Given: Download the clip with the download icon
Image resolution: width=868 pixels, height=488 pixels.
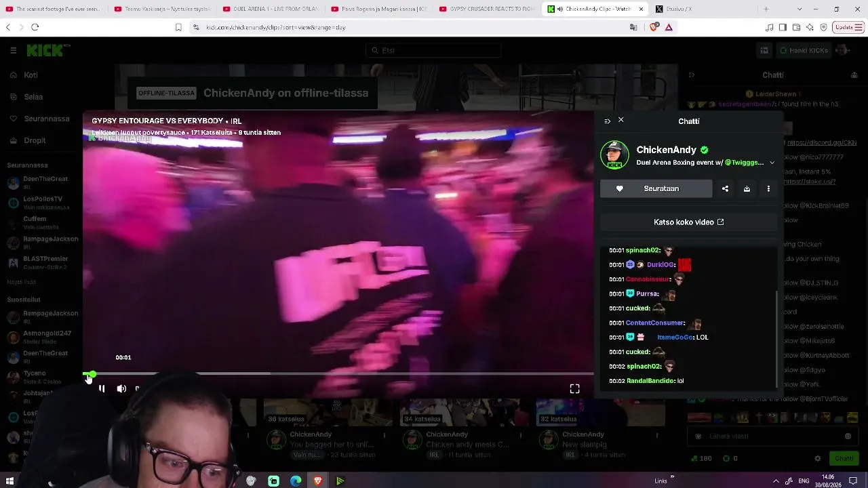Looking at the screenshot, I should pos(747,188).
